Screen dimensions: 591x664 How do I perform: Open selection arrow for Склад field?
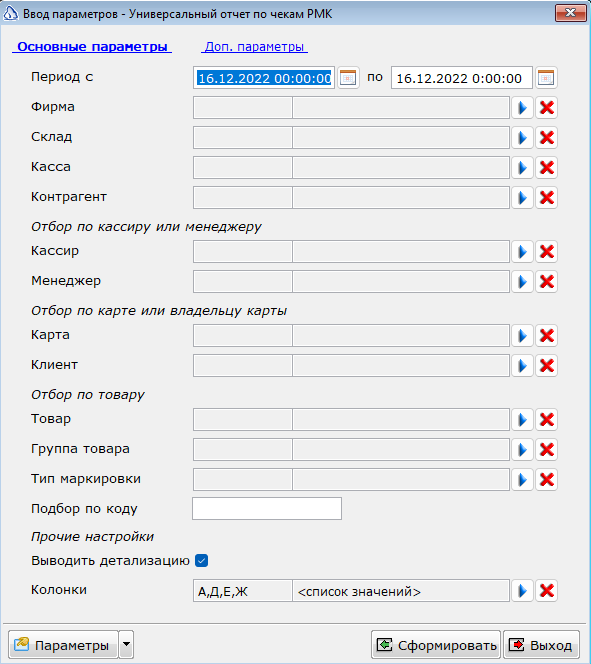522,138
